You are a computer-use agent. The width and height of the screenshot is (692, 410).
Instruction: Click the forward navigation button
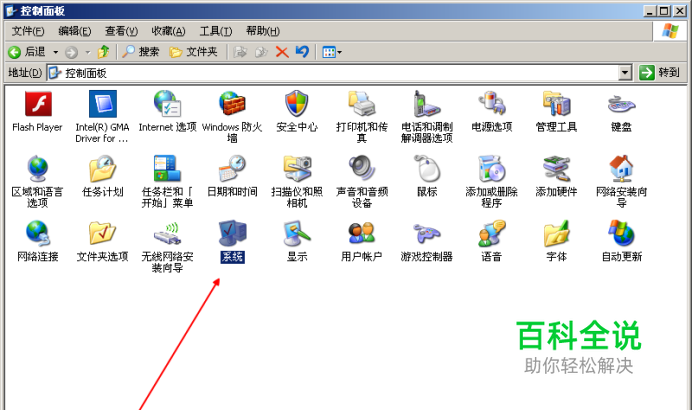coord(71,53)
